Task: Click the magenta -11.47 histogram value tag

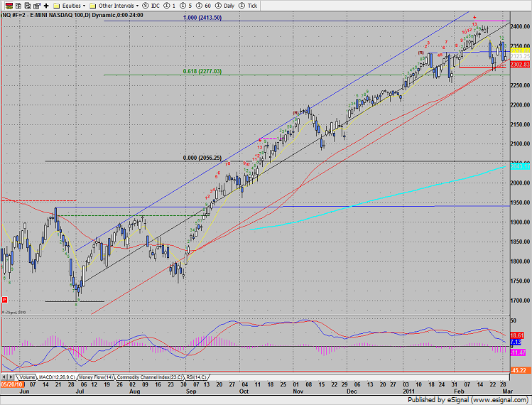Action: coord(518,353)
